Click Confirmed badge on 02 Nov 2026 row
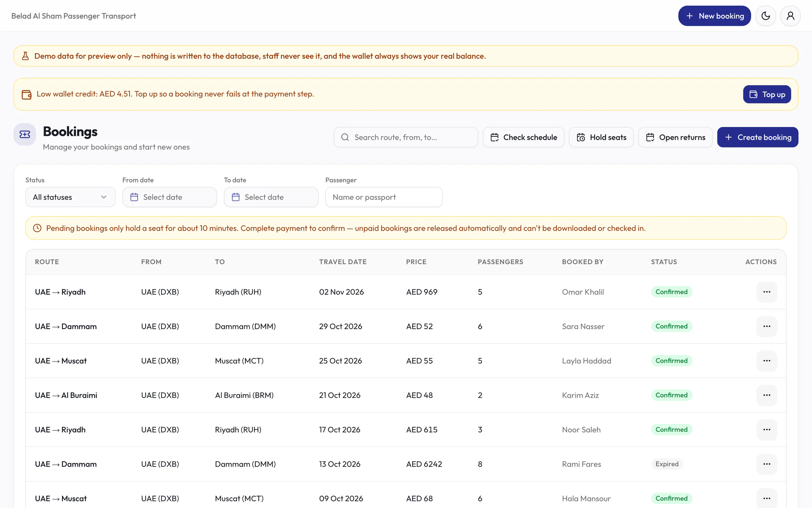This screenshot has width=812, height=508. click(671, 292)
